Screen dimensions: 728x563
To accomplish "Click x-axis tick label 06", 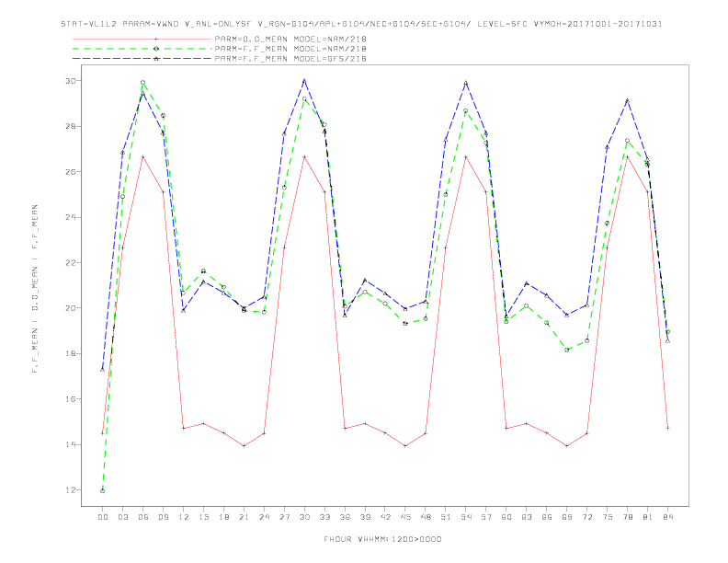I will (143, 517).
